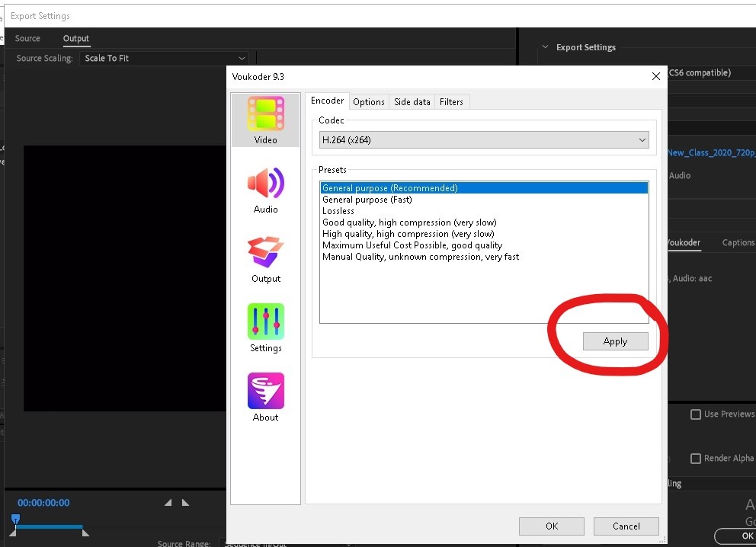Open the Filters tab
Screen dimensions: 756x547
pos(451,102)
